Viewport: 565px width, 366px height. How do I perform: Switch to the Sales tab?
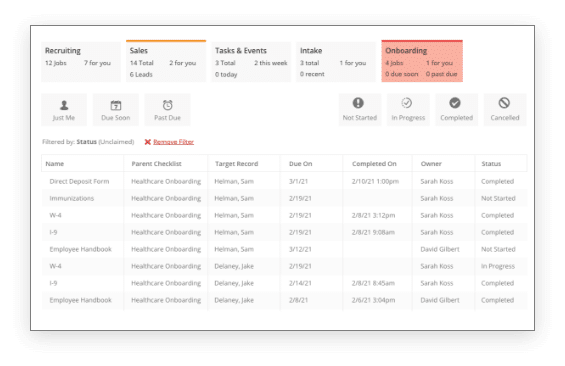166,61
